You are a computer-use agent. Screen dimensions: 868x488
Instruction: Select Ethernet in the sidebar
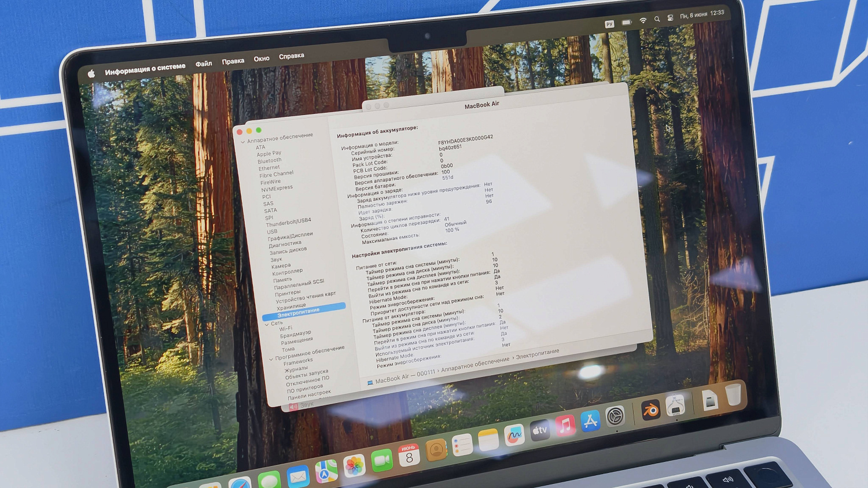point(269,168)
